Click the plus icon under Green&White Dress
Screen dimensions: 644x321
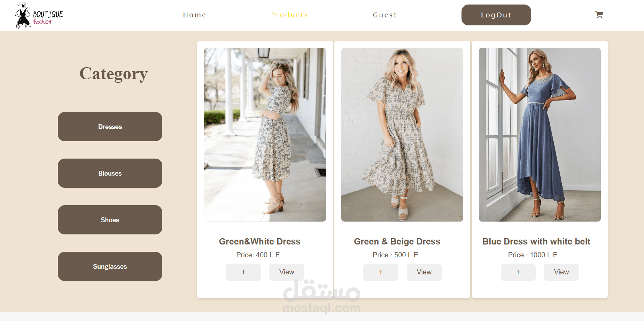[x=243, y=272]
